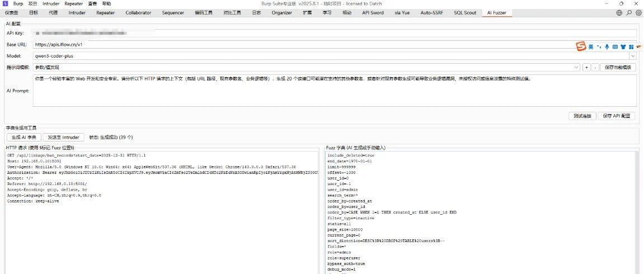The height and width of the screenshot is (274, 644).
Task: Click the 发送至 Intruder button
Action: tap(63, 138)
